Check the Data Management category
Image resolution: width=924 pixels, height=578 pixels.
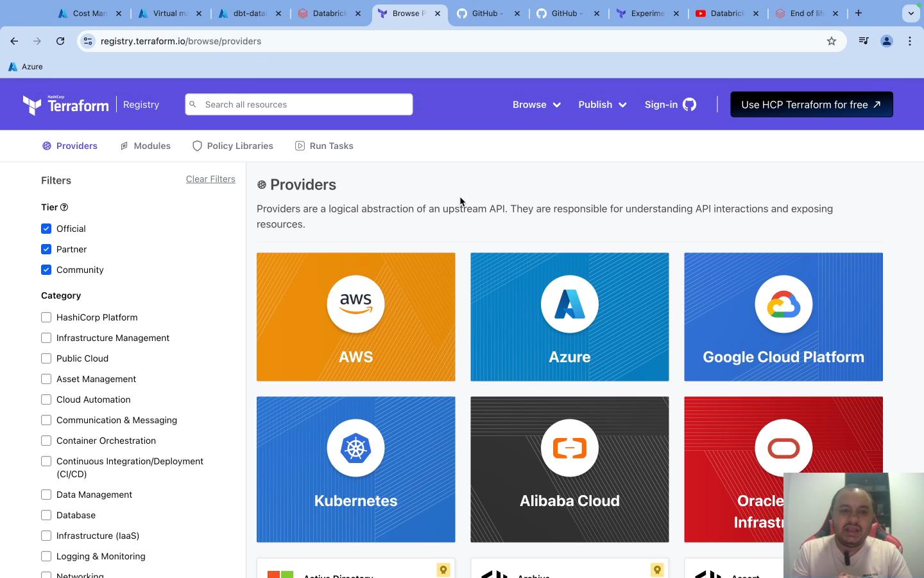point(46,495)
